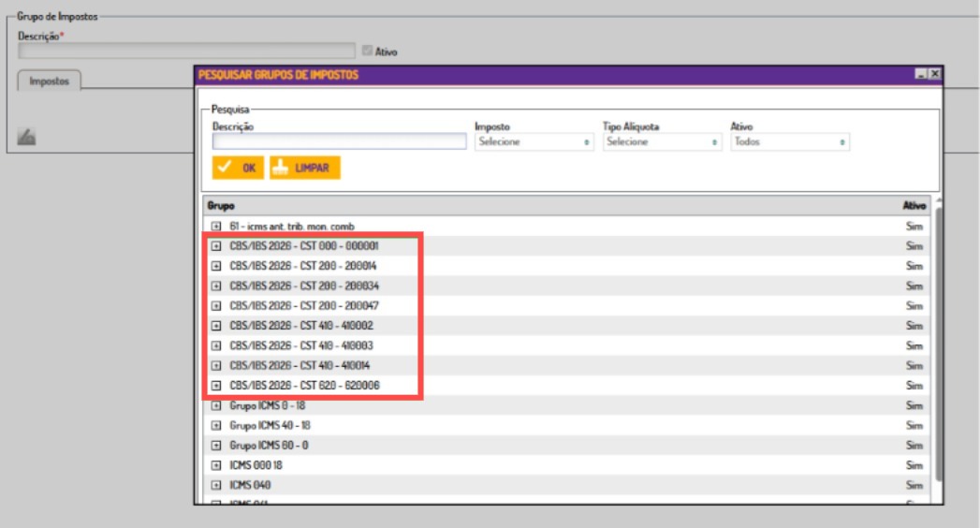Screen dimensions: 980x528
Task: Toggle the Ativo checkbox
Action: point(368,51)
